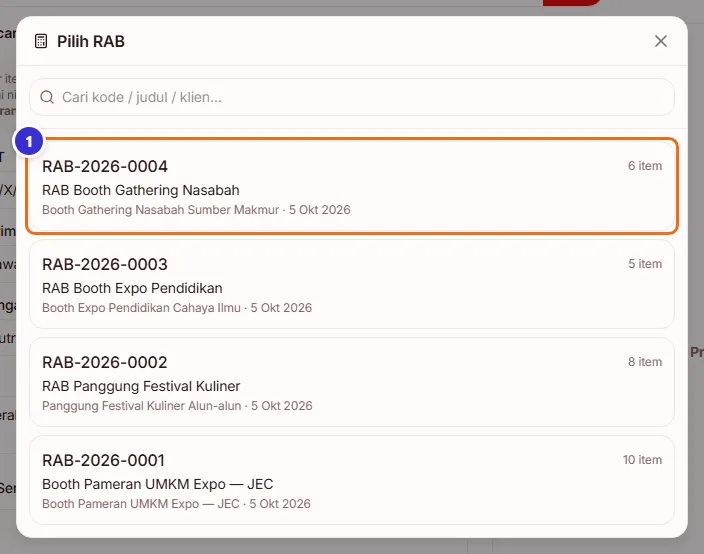The image size is (704, 554).
Task: Click the 5 item count label
Action: coord(645,264)
